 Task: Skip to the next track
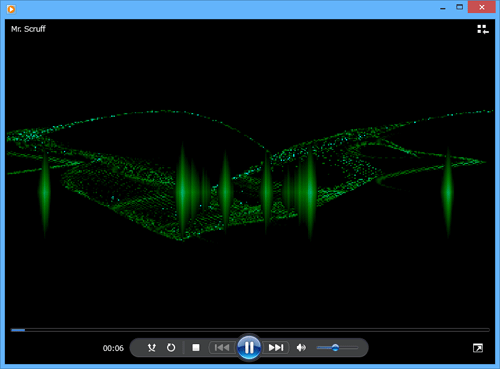click(x=276, y=348)
